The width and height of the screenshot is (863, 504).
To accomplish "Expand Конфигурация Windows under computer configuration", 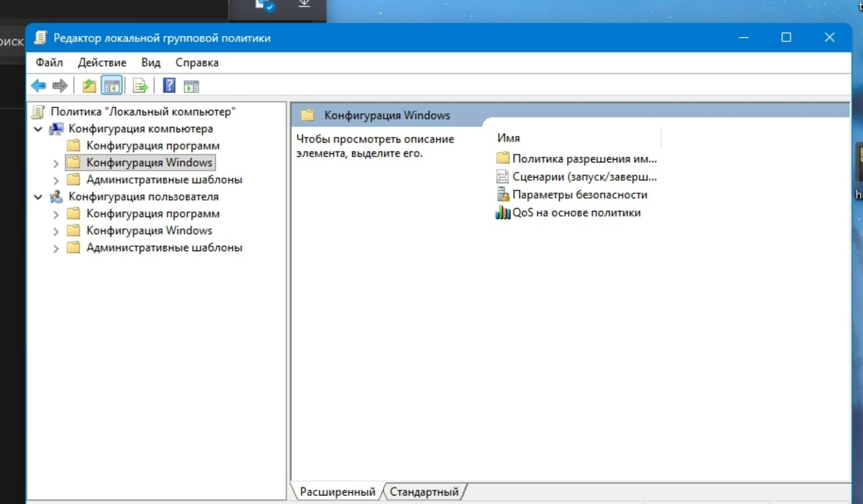I will click(x=56, y=163).
